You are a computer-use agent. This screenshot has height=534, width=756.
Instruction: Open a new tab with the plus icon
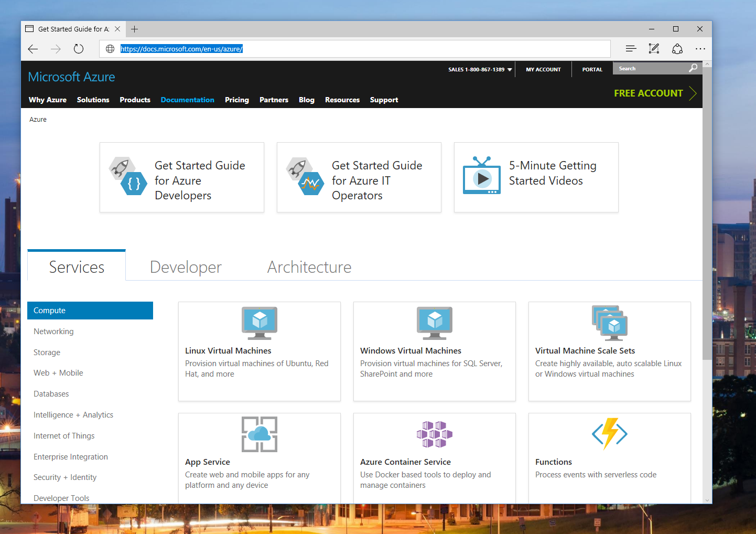[135, 29]
